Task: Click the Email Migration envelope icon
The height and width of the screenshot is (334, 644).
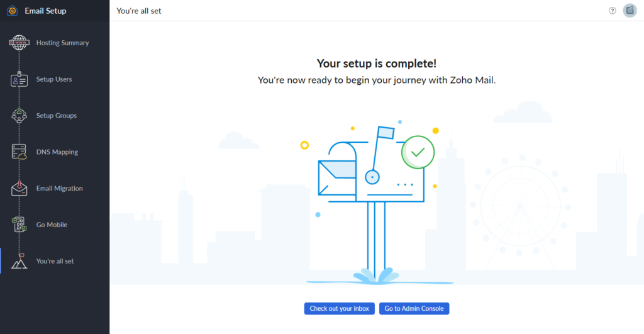Action: (19, 188)
